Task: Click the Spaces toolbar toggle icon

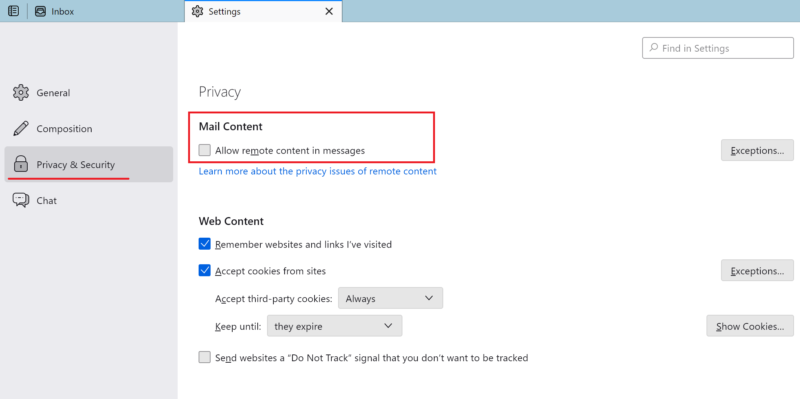Action: (14, 11)
